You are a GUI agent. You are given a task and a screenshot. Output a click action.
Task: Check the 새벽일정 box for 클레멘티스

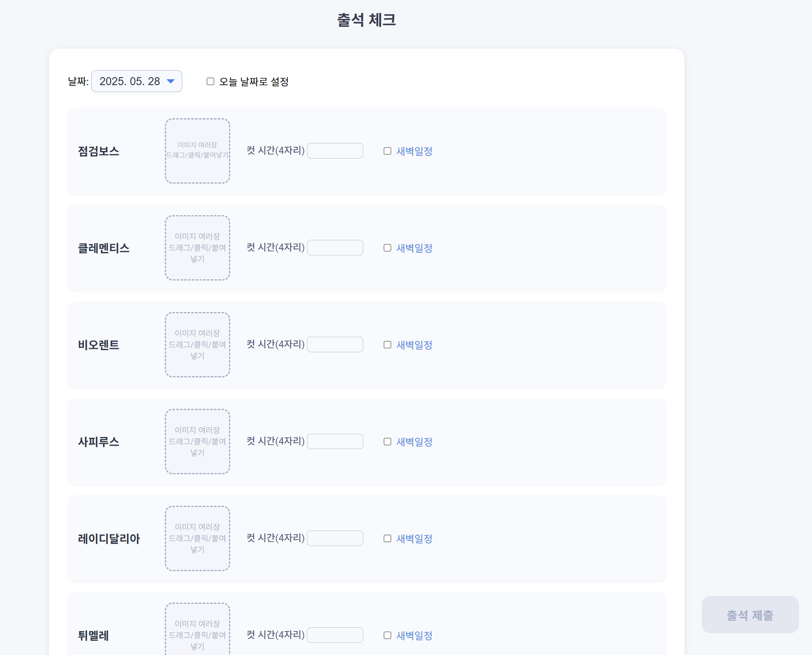(x=388, y=248)
